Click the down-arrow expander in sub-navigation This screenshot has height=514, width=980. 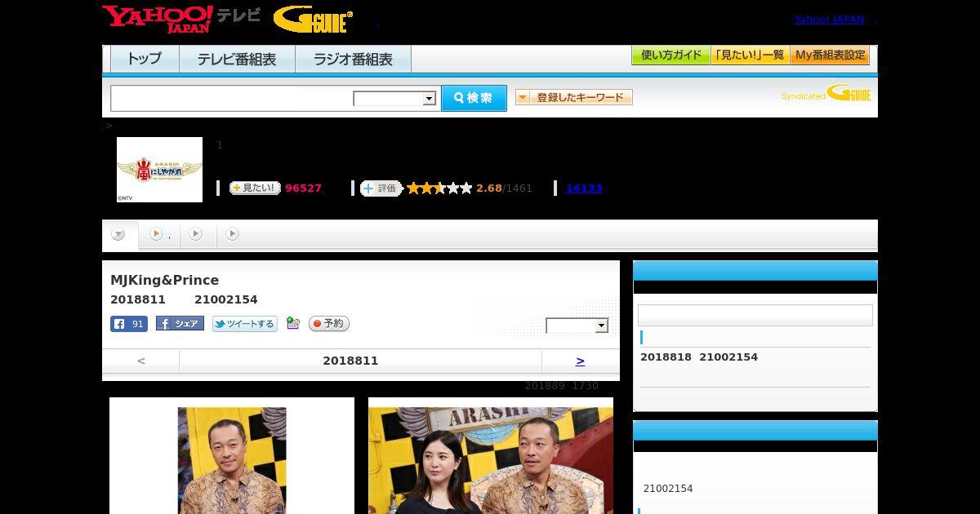coord(118,234)
